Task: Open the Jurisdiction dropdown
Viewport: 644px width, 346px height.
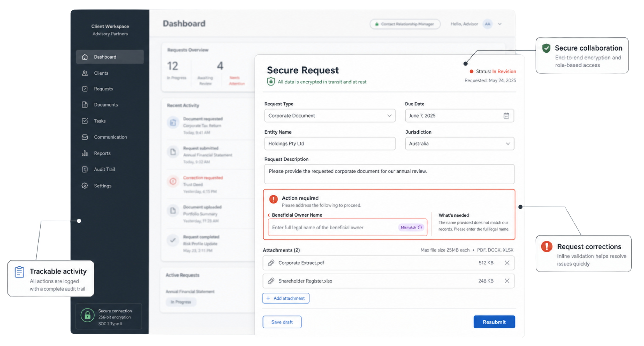Action: [x=460, y=143]
